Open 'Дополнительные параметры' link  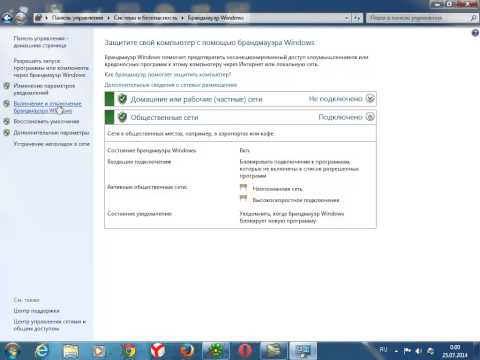(51, 133)
